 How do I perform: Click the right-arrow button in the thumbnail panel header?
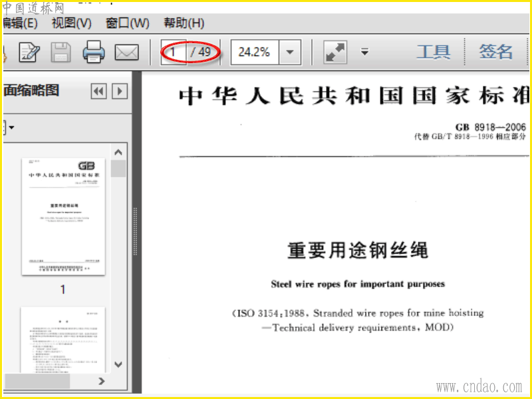[x=120, y=91]
